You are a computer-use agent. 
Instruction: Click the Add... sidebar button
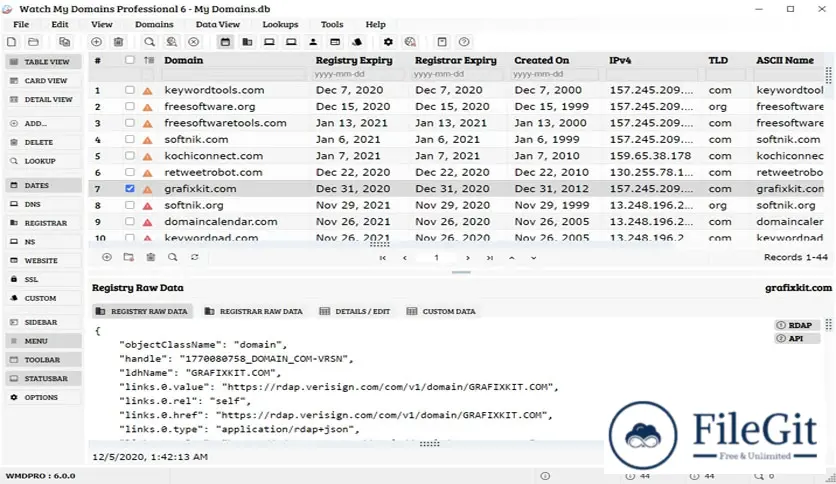coord(44,124)
